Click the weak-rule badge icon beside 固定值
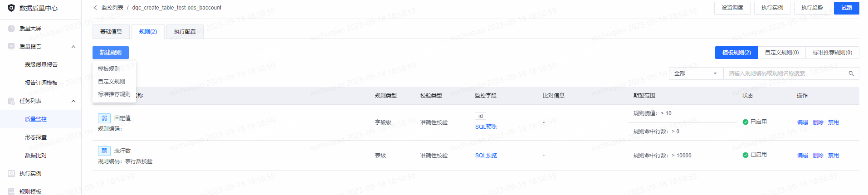The image size is (868, 195). pos(104,118)
